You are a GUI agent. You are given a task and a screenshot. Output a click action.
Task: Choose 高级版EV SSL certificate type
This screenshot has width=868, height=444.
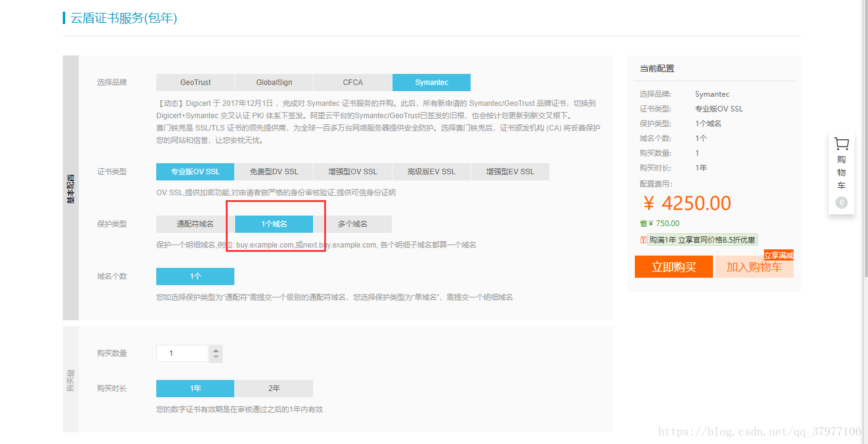pos(431,172)
